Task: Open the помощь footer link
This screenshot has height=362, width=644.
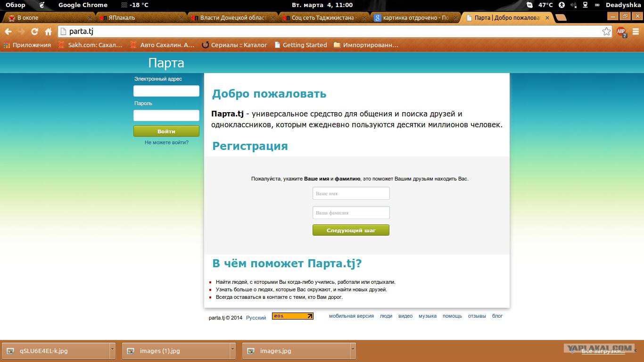Action: (x=452, y=316)
